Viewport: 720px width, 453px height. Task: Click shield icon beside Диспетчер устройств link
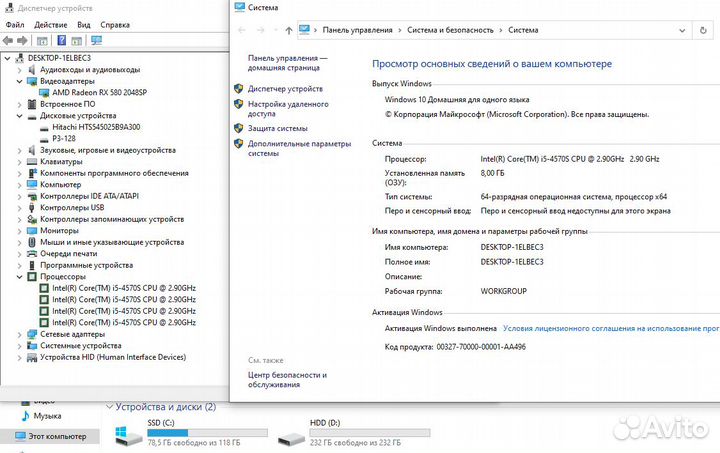238,88
